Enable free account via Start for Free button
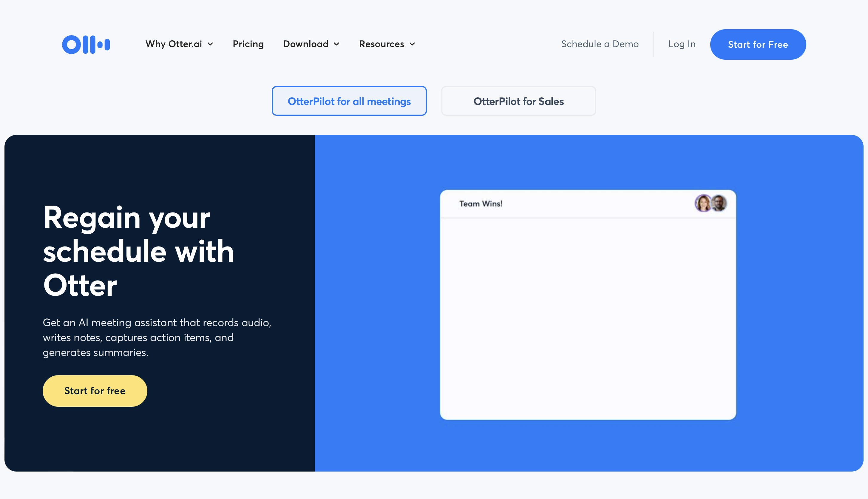 [758, 44]
